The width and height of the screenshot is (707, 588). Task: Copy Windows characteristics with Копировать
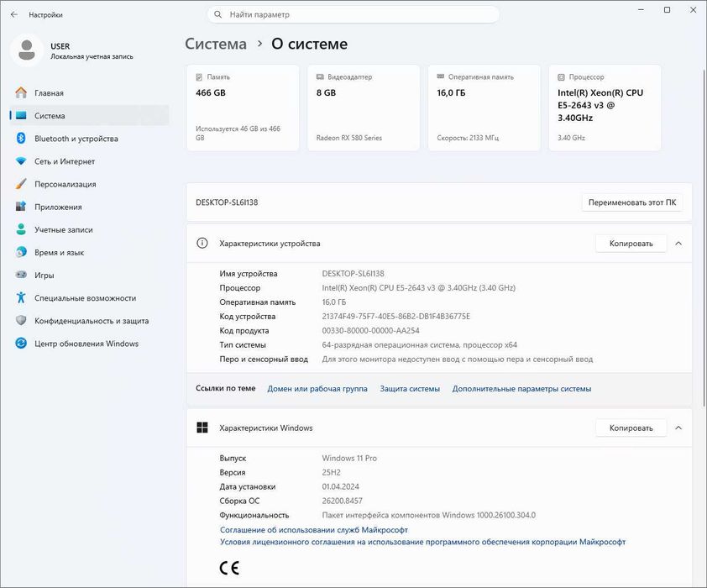[x=631, y=428]
